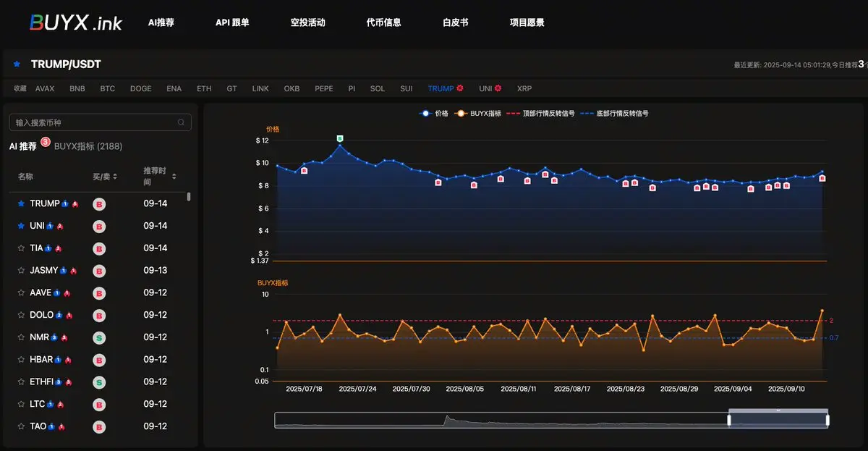Screen dimensions: 868x451
Task: Click the blue rank badge beside TRUMP in the list
Action: pyautogui.click(x=65, y=204)
